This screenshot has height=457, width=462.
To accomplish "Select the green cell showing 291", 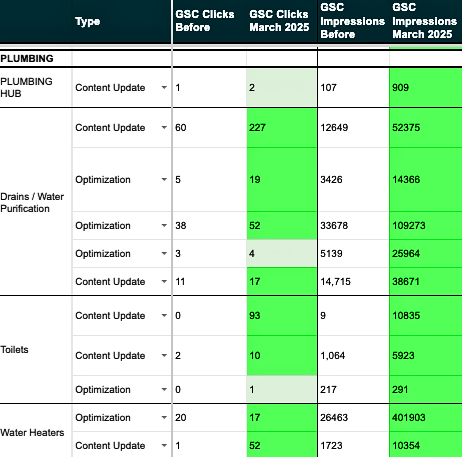I will click(426, 390).
